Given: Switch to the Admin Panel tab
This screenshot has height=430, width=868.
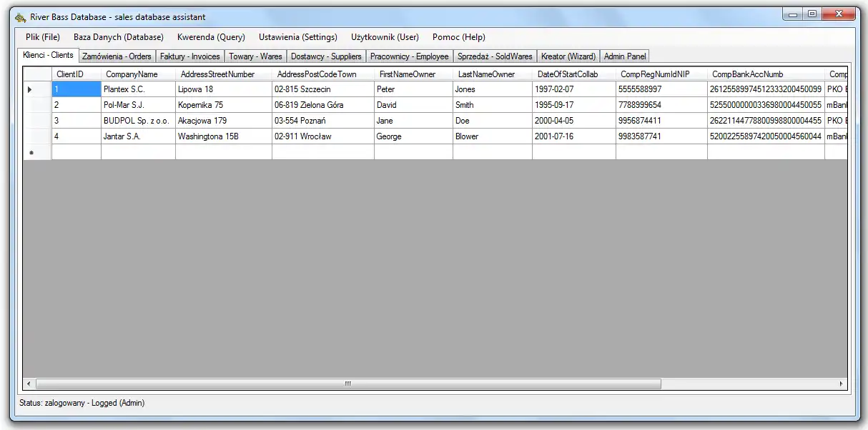Looking at the screenshot, I should click(625, 56).
